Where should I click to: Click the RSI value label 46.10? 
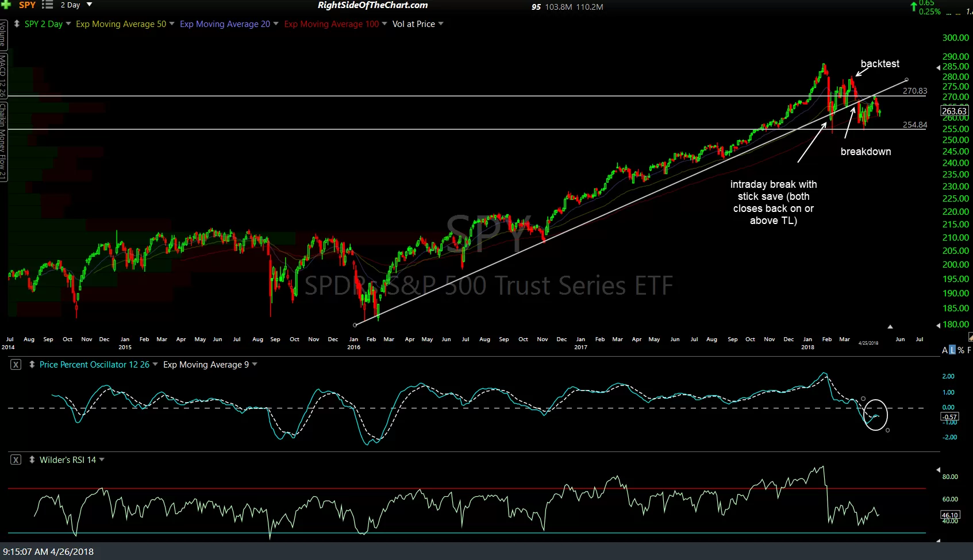pyautogui.click(x=950, y=515)
